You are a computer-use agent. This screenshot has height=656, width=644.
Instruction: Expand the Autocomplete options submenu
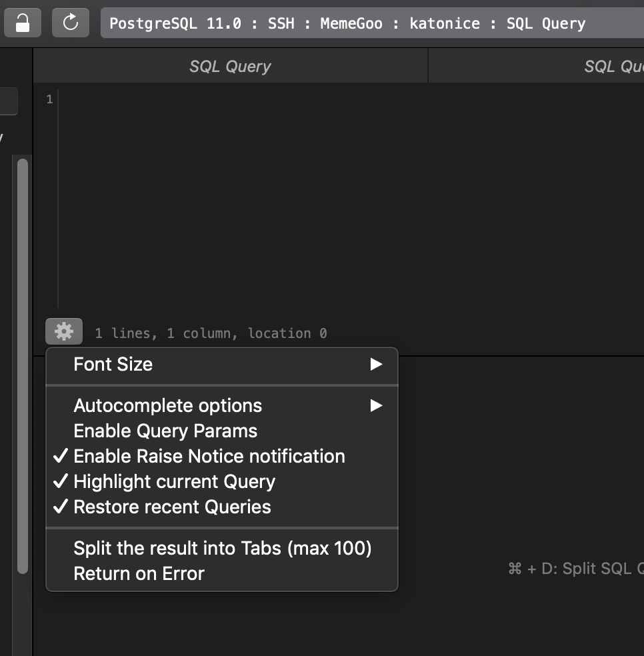click(167, 405)
